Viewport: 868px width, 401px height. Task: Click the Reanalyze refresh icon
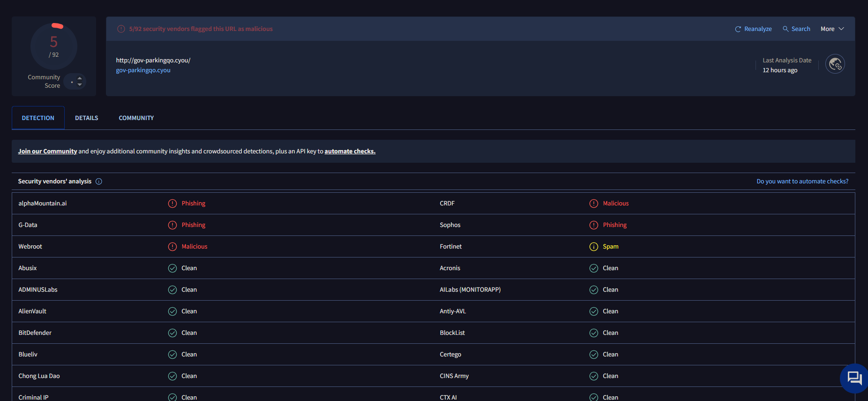coord(738,29)
